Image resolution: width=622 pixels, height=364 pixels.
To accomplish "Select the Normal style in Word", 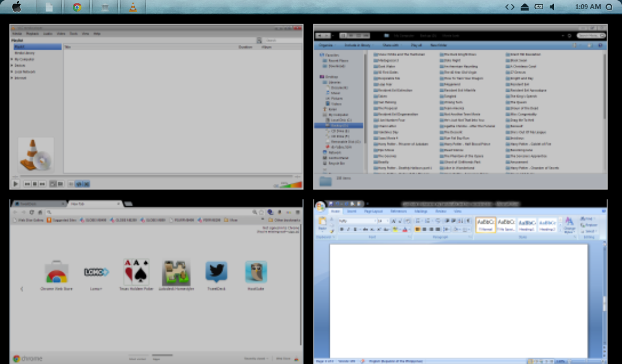I will tap(485, 224).
